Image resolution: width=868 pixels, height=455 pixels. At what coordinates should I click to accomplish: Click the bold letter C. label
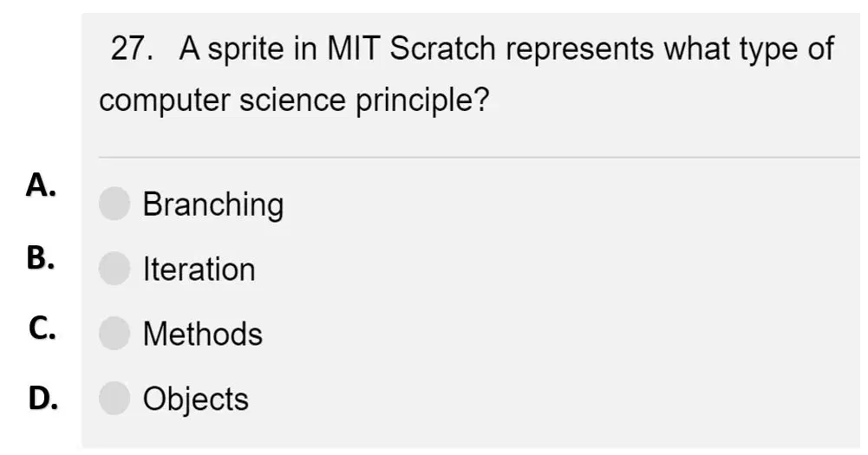tap(42, 328)
